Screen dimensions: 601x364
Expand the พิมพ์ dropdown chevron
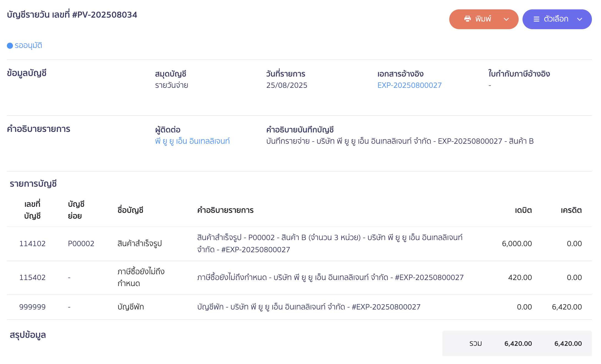point(506,19)
